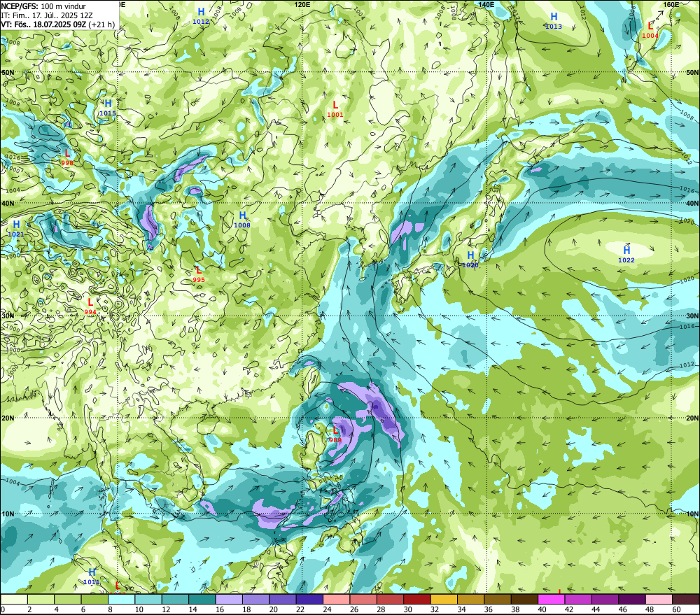
Task: Click the legend swatch between 38 and 40
Action: (x=524, y=599)
